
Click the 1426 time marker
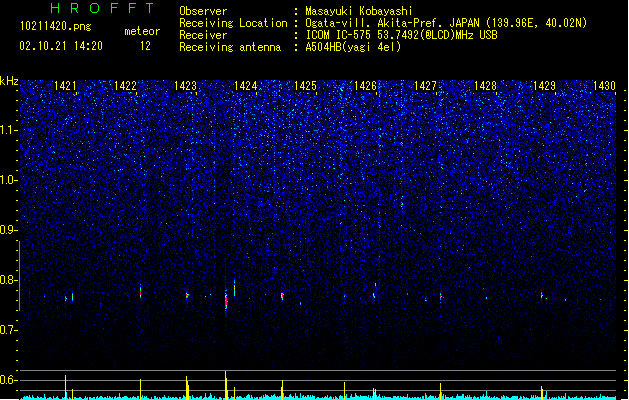(x=365, y=86)
